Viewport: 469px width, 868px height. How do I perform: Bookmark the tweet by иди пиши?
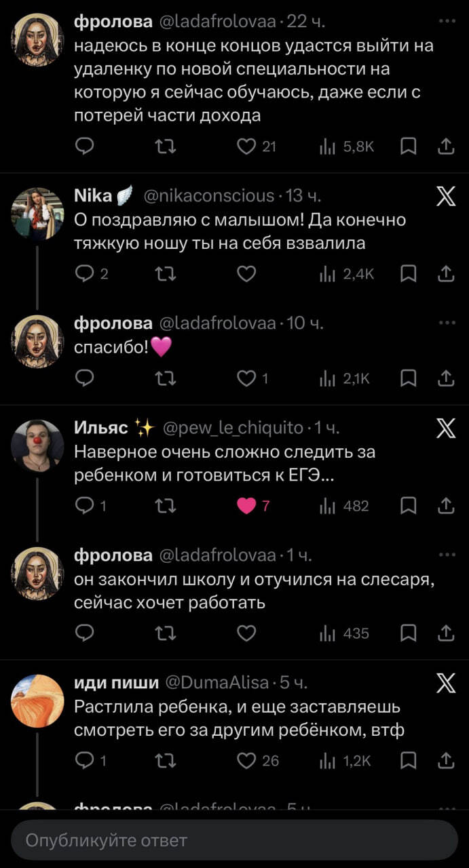point(408,761)
